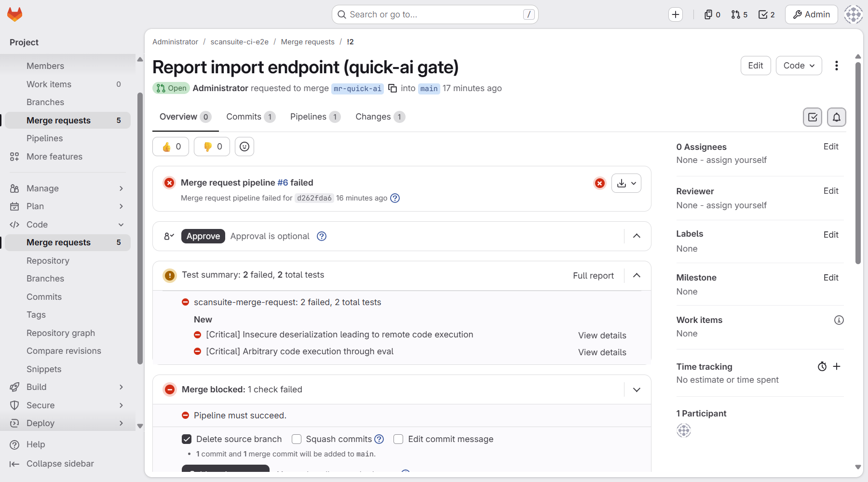Image resolution: width=868 pixels, height=482 pixels.
Task: Click the Search or go to field
Action: click(x=435, y=14)
